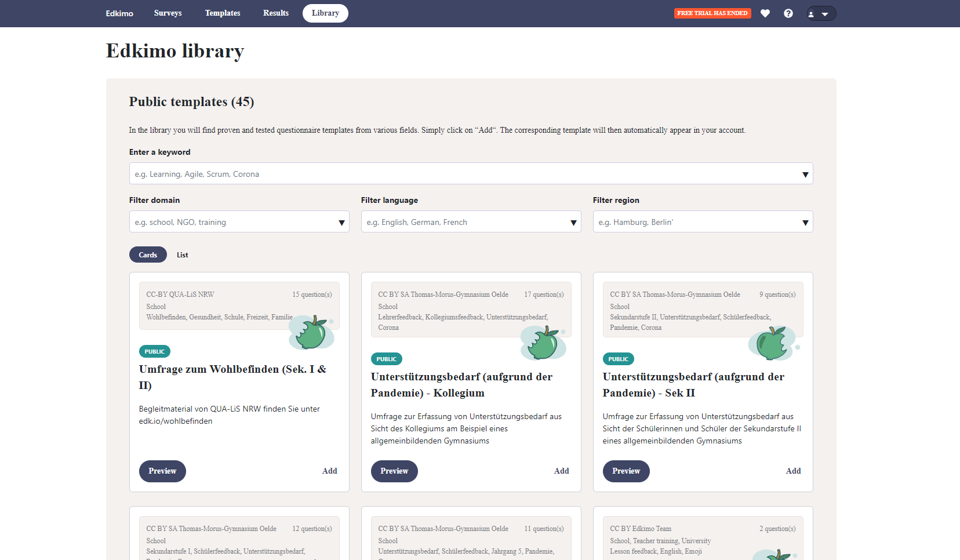The height and width of the screenshot is (560, 960).
Task: Click apple icon on Wohlbefinden card
Action: pos(312,333)
